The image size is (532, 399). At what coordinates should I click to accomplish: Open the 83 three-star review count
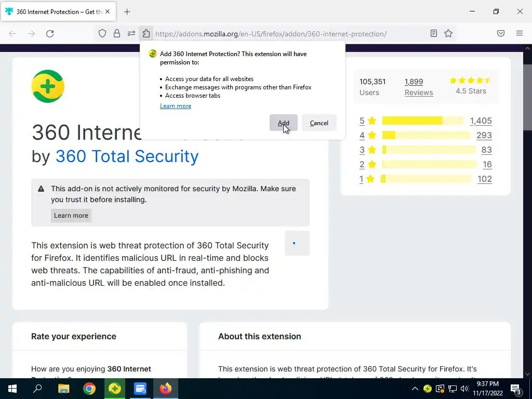point(486,150)
